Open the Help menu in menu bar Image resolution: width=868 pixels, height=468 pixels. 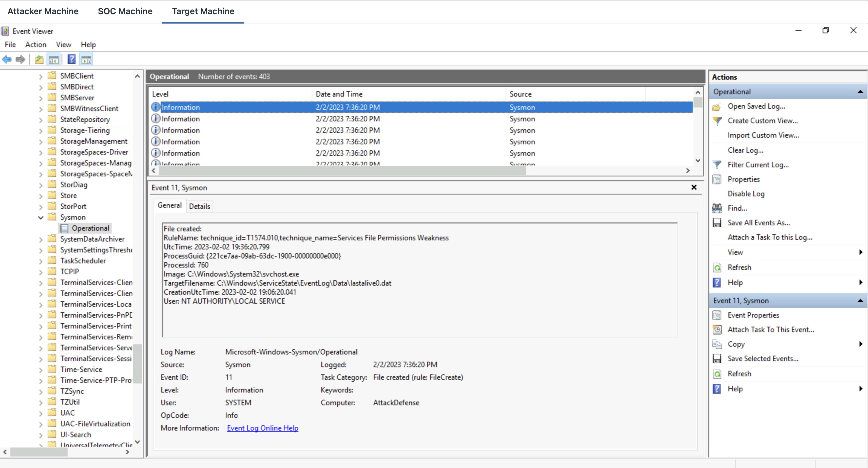coord(88,44)
